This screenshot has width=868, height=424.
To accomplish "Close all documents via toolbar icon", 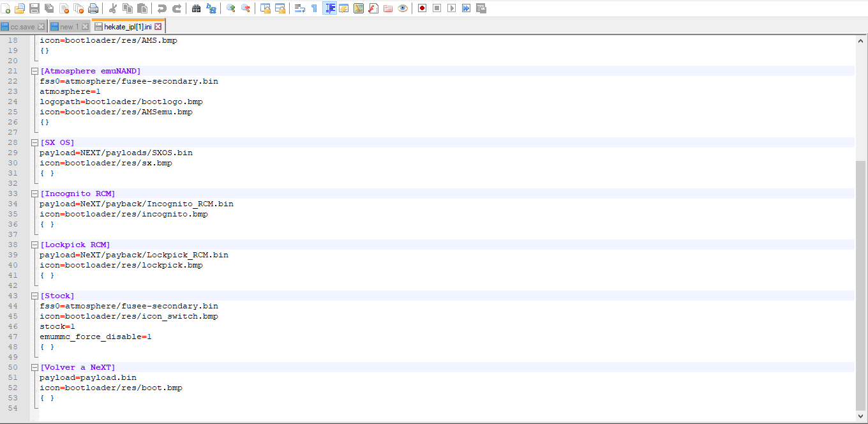I will point(79,8).
